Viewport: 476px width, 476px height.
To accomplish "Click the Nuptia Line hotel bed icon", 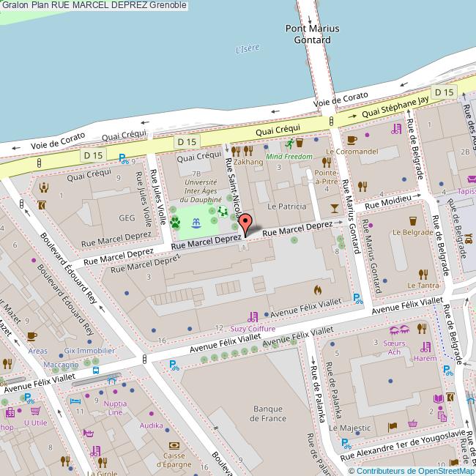I will [x=76, y=401].
